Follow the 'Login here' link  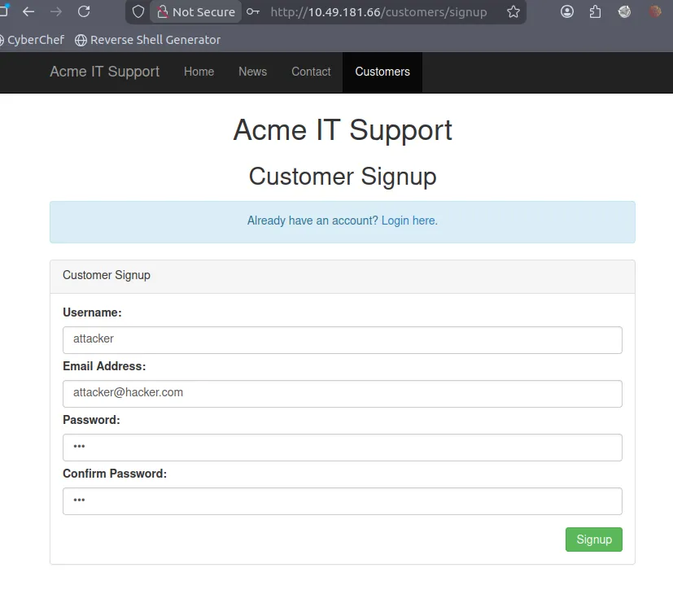(x=409, y=221)
